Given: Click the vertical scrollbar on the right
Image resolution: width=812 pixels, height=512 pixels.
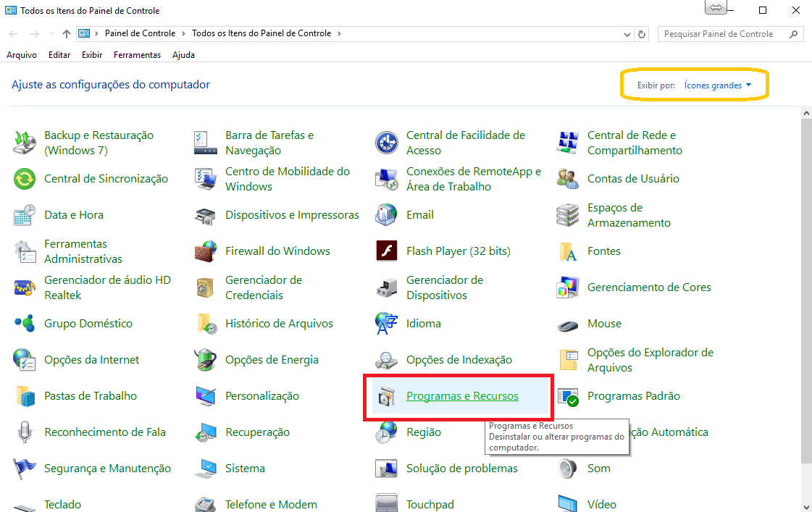Looking at the screenshot, I should point(806,290).
